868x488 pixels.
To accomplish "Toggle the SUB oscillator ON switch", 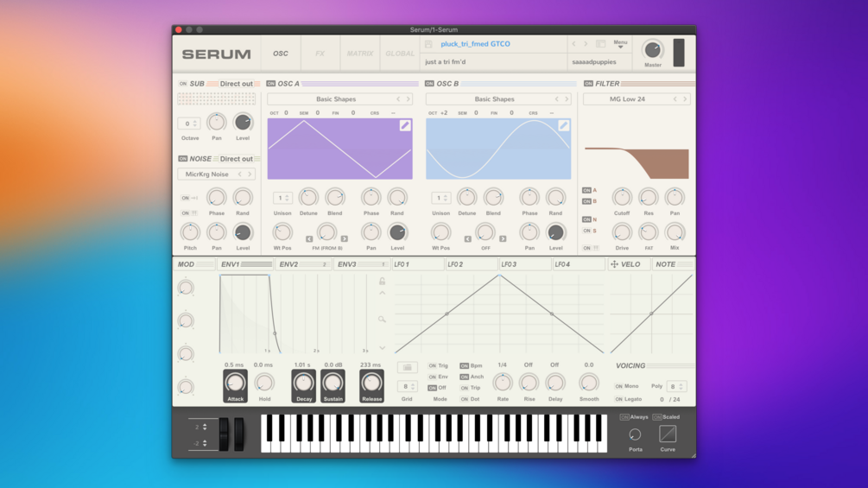I will pyautogui.click(x=183, y=84).
